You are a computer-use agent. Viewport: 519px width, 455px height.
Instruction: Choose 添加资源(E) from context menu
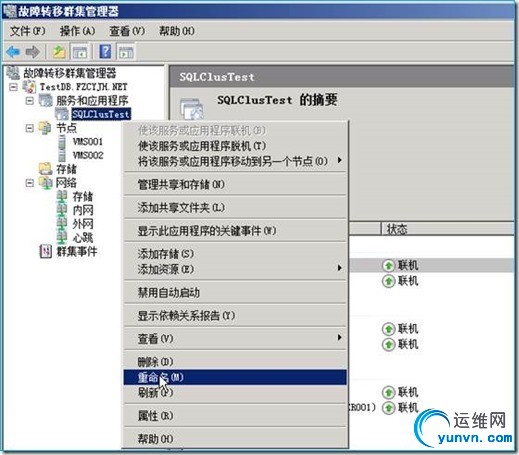click(x=235, y=269)
